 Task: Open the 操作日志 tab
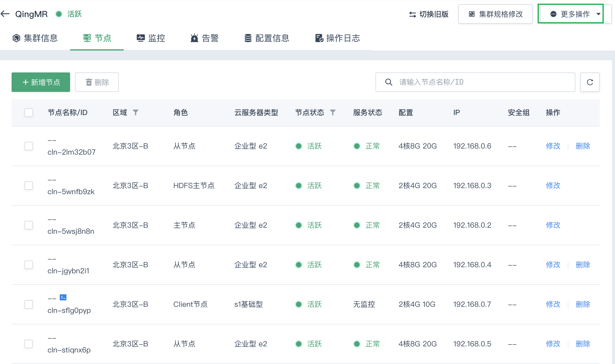click(x=337, y=38)
